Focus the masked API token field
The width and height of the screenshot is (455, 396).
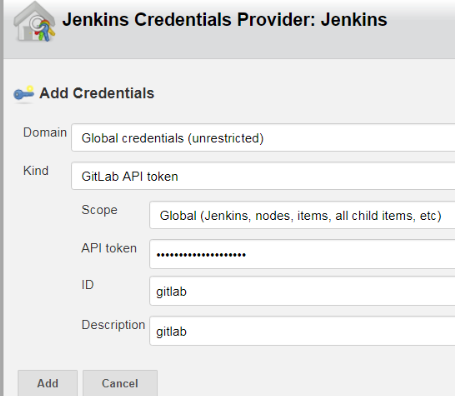302,254
